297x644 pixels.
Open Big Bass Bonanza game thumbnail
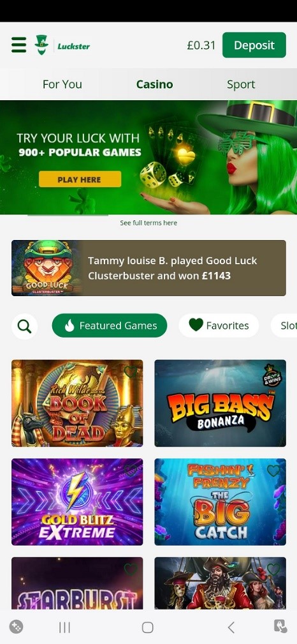coord(221,403)
